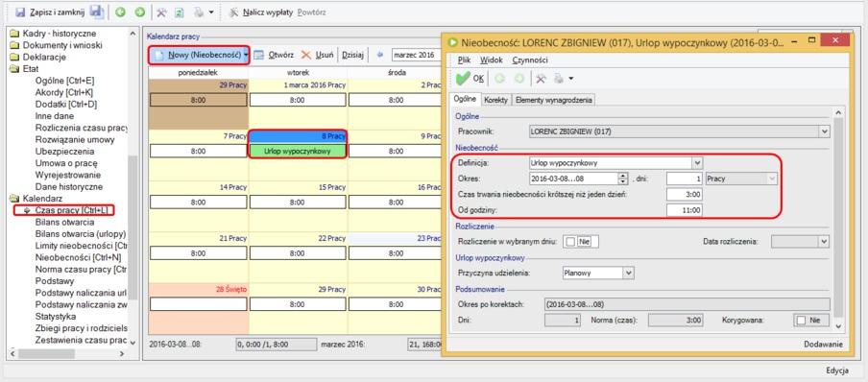The width and height of the screenshot is (868, 382).
Task: Select Ogólne [Ctrl+E] in tree
Action: pos(64,81)
